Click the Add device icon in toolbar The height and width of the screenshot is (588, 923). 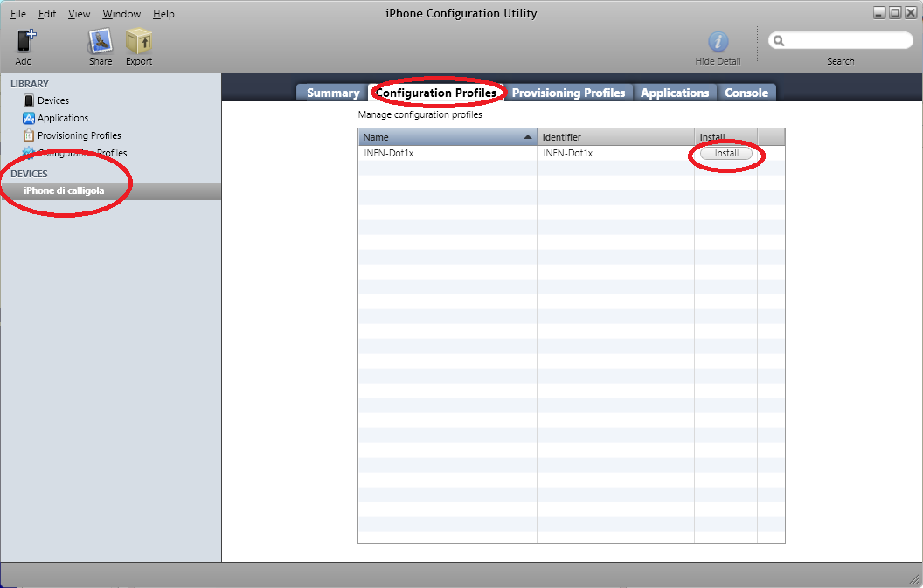point(25,41)
